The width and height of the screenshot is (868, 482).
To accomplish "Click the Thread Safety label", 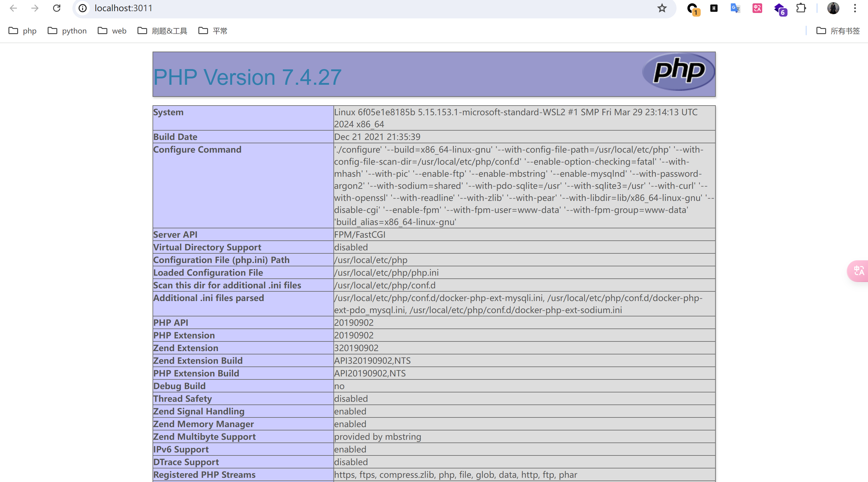I will (x=182, y=399).
